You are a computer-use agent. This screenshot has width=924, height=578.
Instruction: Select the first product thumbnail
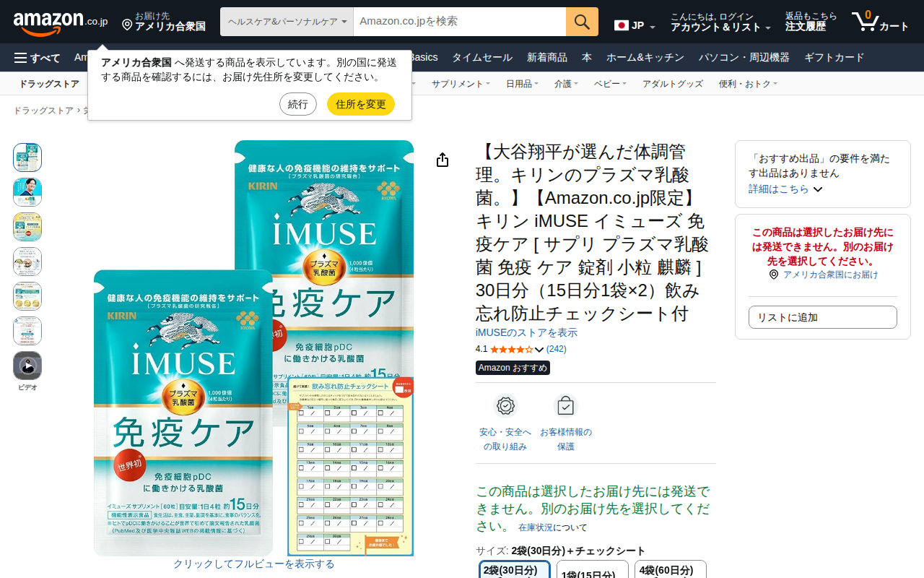(27, 158)
